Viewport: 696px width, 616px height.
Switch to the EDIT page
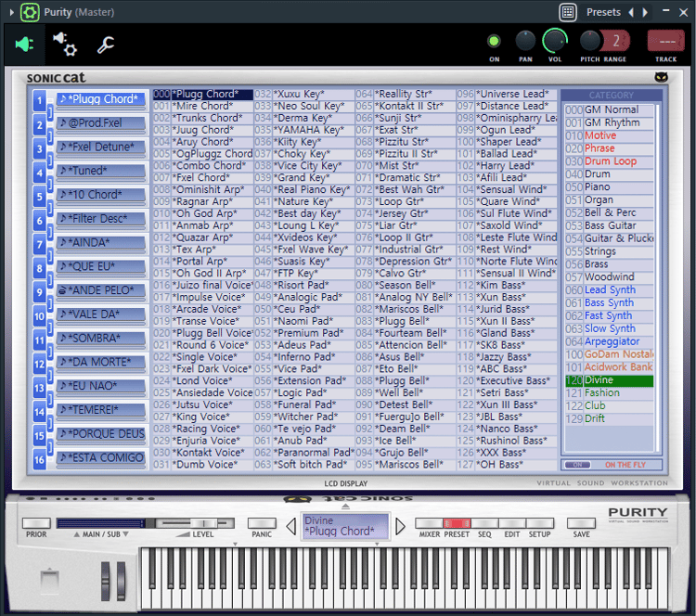(x=512, y=523)
